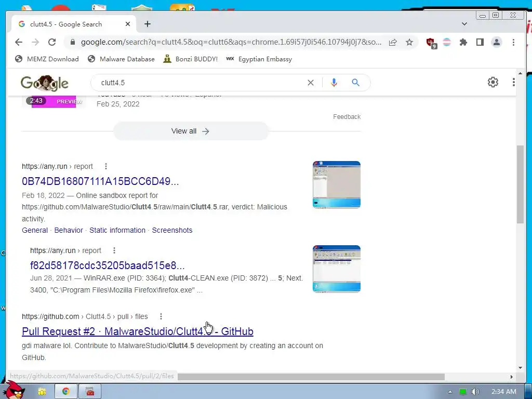Open the Chrome profile avatar
Image resolution: width=532 pixels, height=399 pixels.
(497, 42)
